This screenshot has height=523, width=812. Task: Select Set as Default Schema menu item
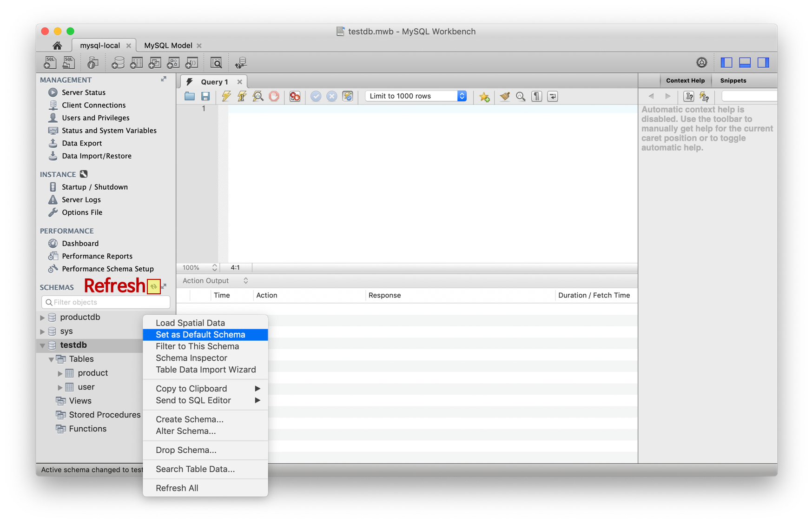200,335
